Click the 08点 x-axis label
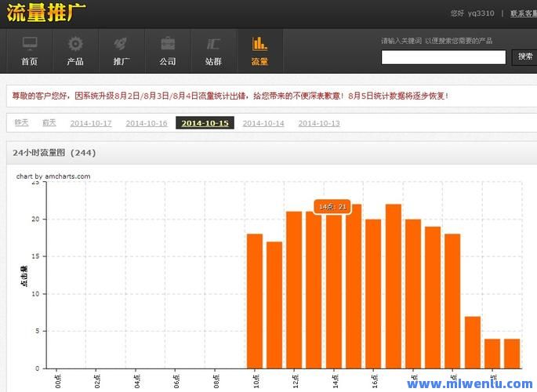 point(216,381)
